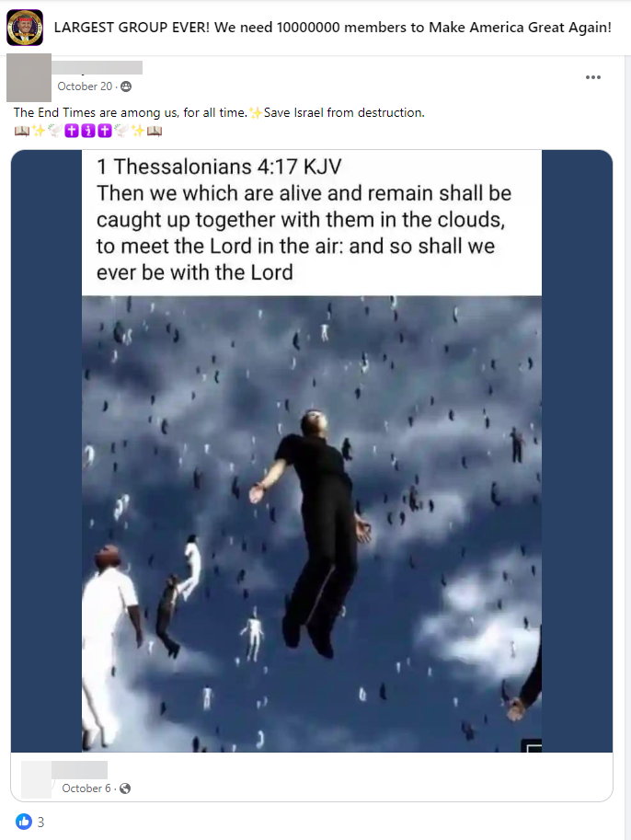Image resolution: width=631 pixels, height=840 pixels.
Task: Open the post options three-dot menu
Action: [x=593, y=77]
